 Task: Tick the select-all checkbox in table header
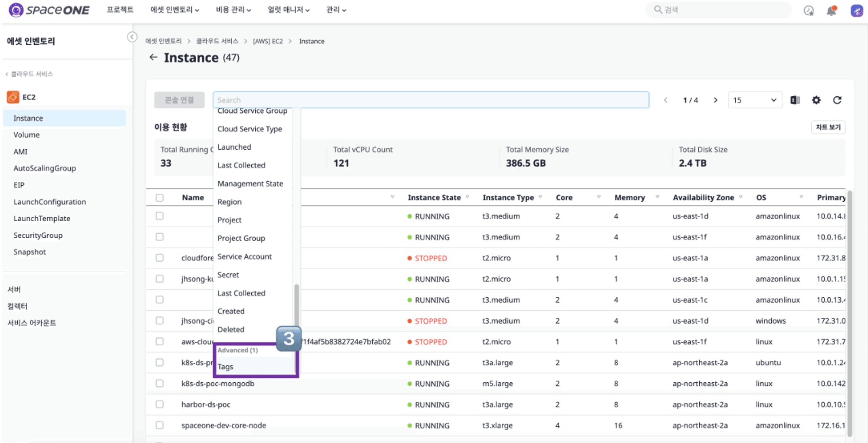click(x=160, y=198)
